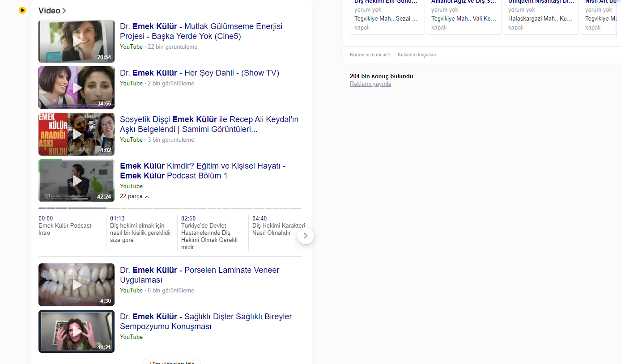The image size is (621, 364).
Task: Jump to 04:40 Diş Hekimi Karakteri chapter
Action: (278, 226)
